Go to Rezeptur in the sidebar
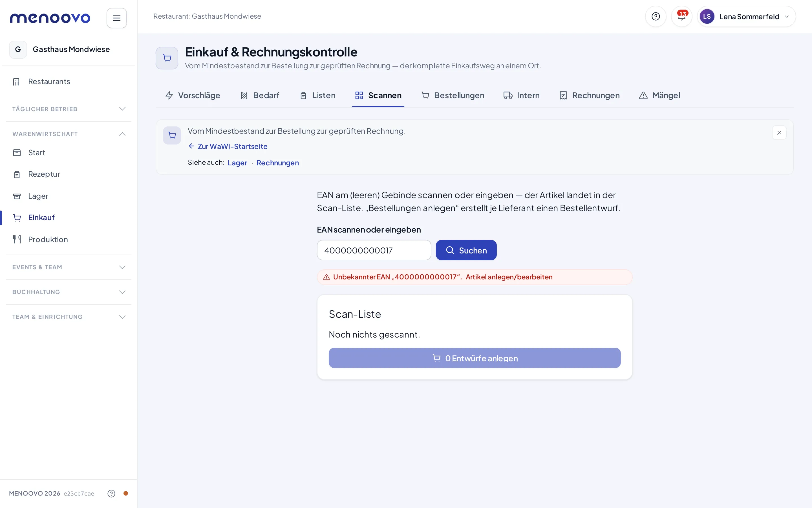Viewport: 812px width, 508px height. [x=69, y=174]
